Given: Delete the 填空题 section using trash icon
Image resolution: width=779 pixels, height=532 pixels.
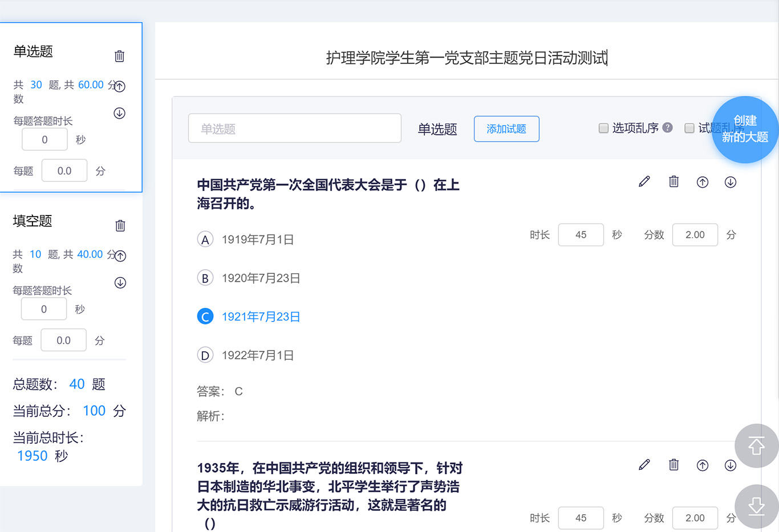Looking at the screenshot, I should (x=120, y=225).
